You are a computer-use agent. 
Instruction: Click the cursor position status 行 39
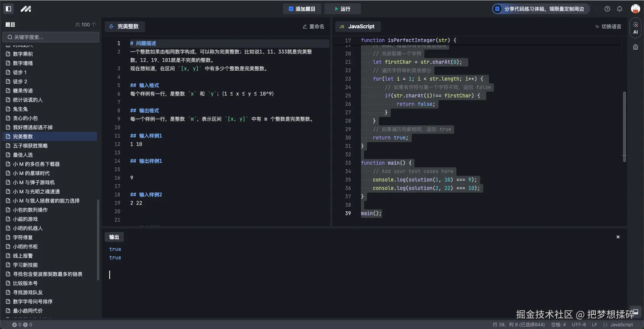tap(519, 325)
